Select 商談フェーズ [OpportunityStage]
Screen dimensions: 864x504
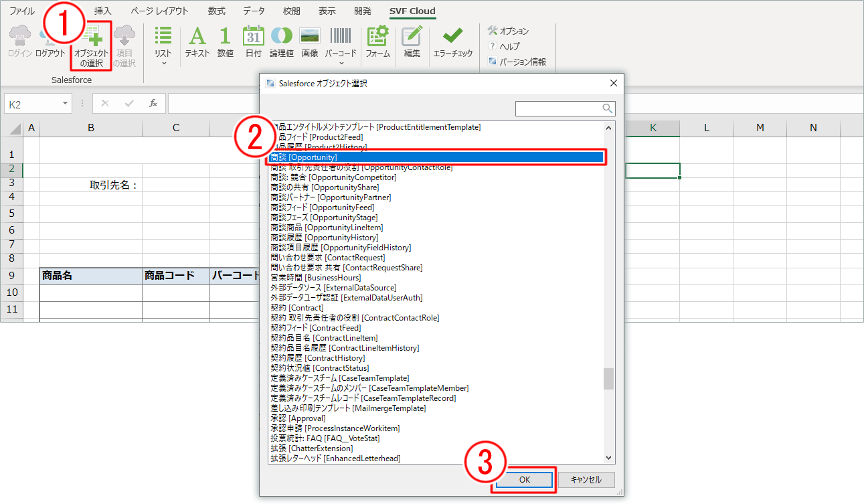[324, 218]
